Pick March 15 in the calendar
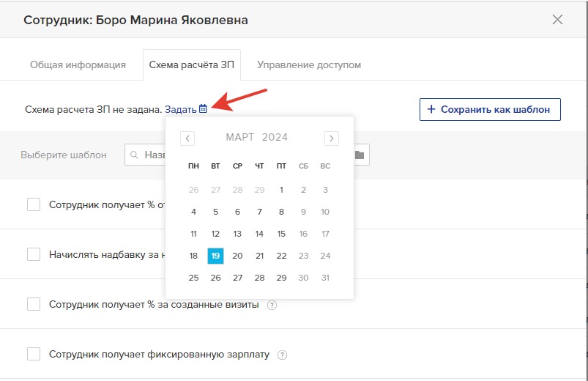 [x=281, y=234]
